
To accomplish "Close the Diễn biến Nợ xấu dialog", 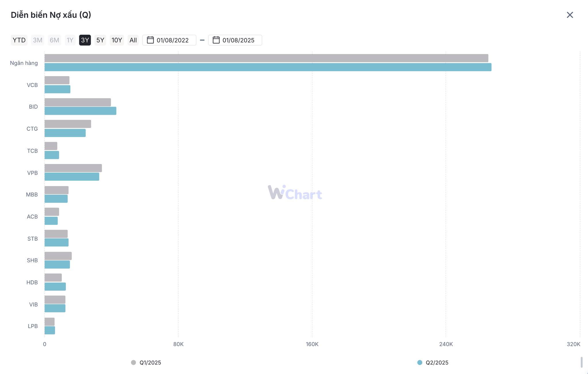I will coord(570,15).
